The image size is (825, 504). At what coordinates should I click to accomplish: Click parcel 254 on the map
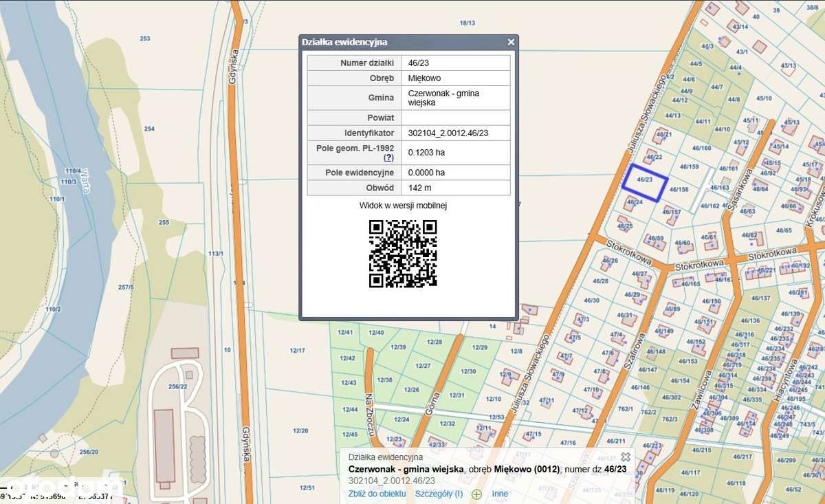(x=149, y=129)
